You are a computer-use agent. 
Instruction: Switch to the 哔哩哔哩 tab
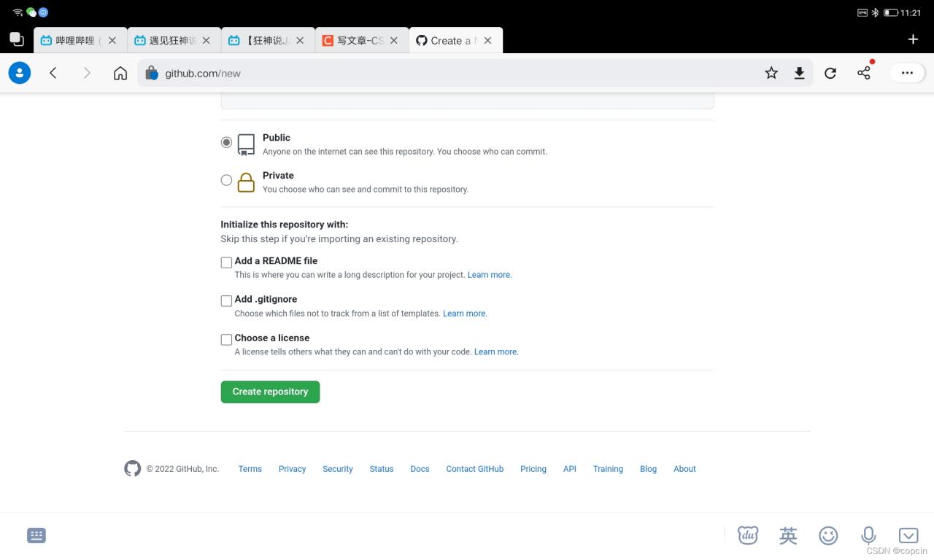click(80, 41)
